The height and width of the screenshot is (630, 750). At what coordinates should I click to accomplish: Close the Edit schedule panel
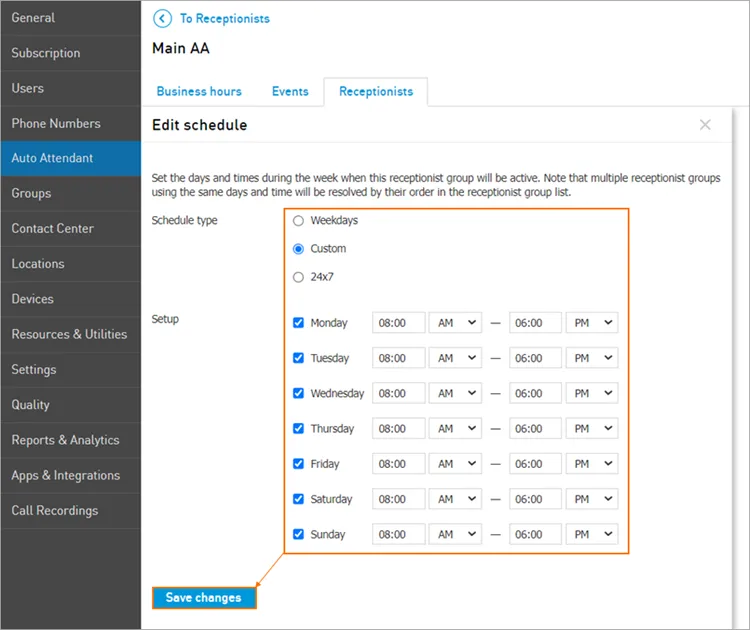(x=705, y=125)
